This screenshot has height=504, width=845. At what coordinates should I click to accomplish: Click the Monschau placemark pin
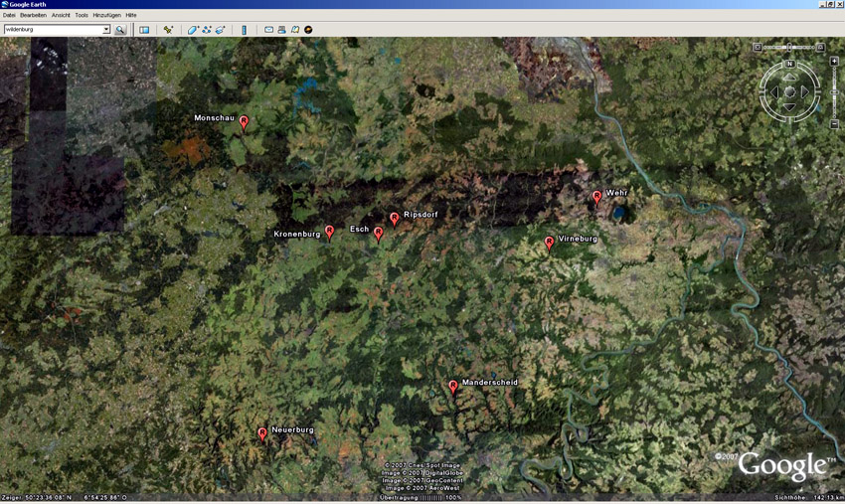coord(244,123)
